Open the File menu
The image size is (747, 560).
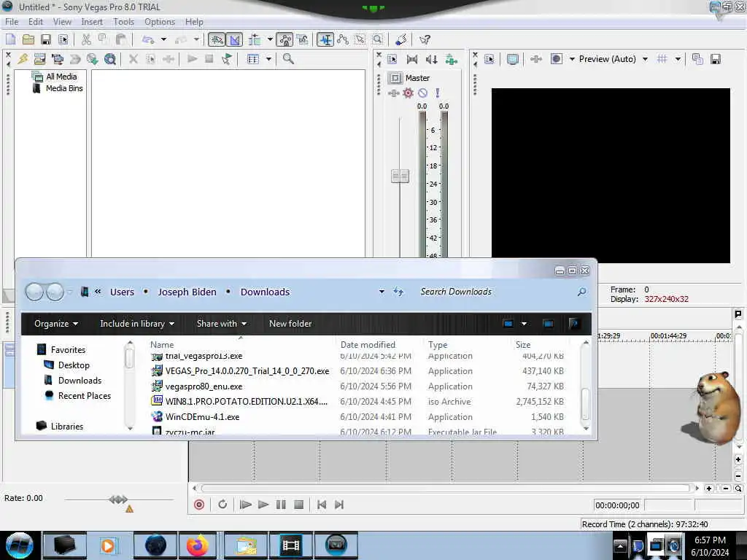point(12,22)
